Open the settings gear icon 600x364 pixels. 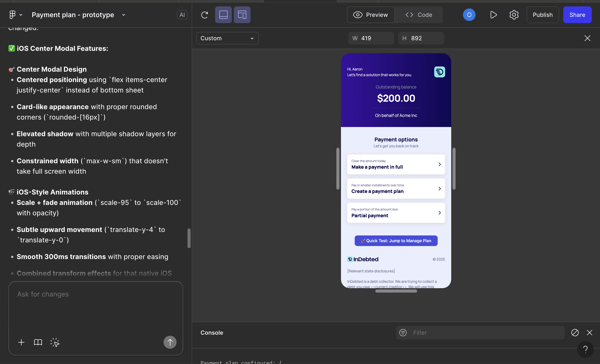514,15
